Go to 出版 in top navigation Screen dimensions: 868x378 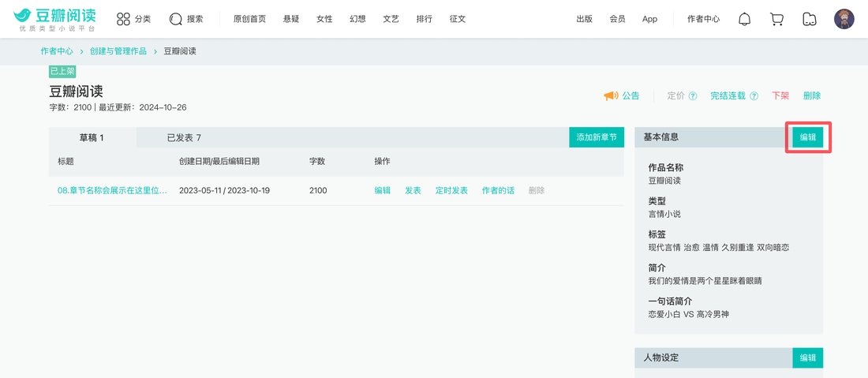[584, 19]
